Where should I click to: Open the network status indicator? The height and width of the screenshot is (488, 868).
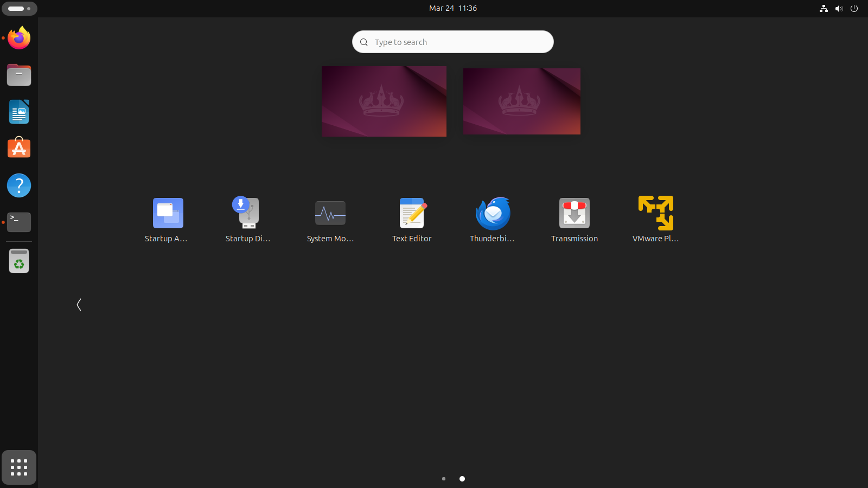coord(824,8)
